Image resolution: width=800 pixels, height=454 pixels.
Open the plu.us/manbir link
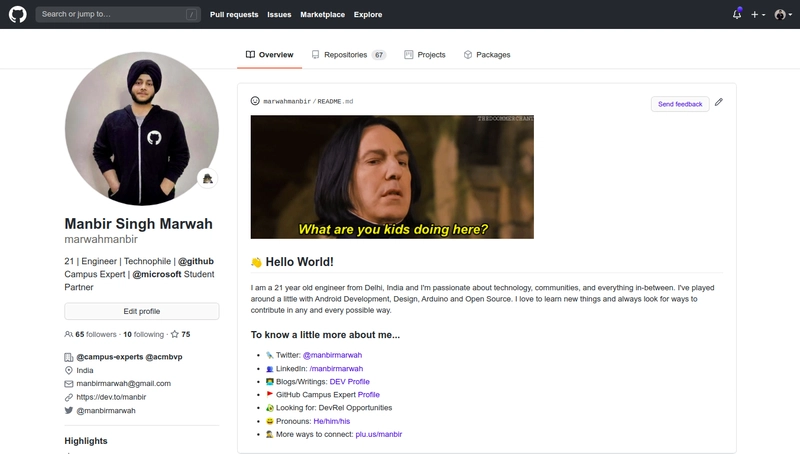[x=379, y=435]
